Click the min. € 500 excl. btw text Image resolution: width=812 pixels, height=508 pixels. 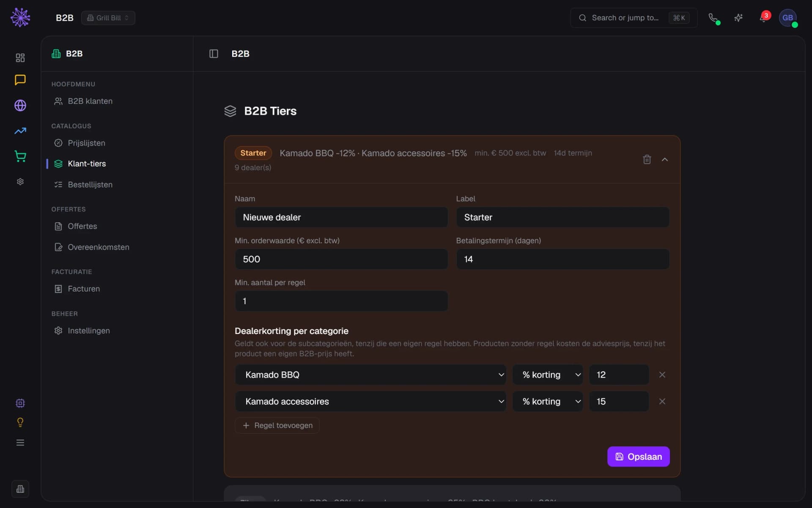(510, 153)
